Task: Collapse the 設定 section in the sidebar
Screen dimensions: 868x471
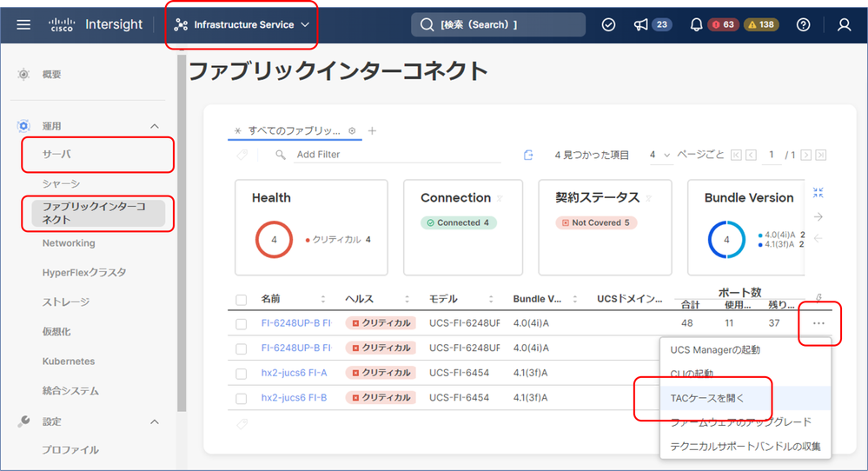Action: coord(155,421)
